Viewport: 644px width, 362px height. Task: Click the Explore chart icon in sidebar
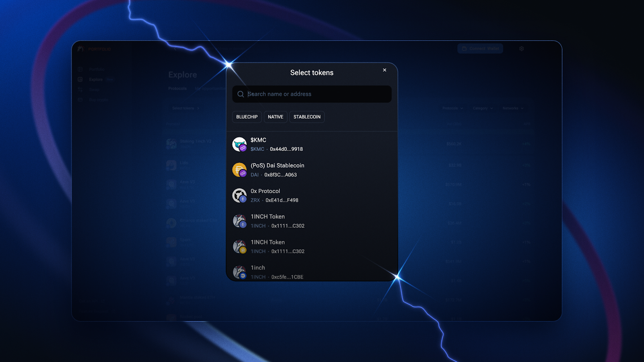(x=80, y=80)
